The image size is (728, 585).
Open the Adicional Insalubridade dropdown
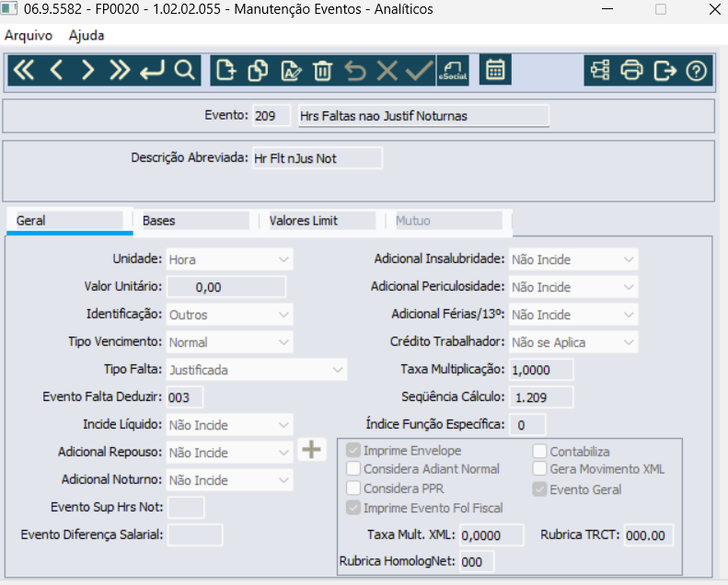(x=573, y=259)
